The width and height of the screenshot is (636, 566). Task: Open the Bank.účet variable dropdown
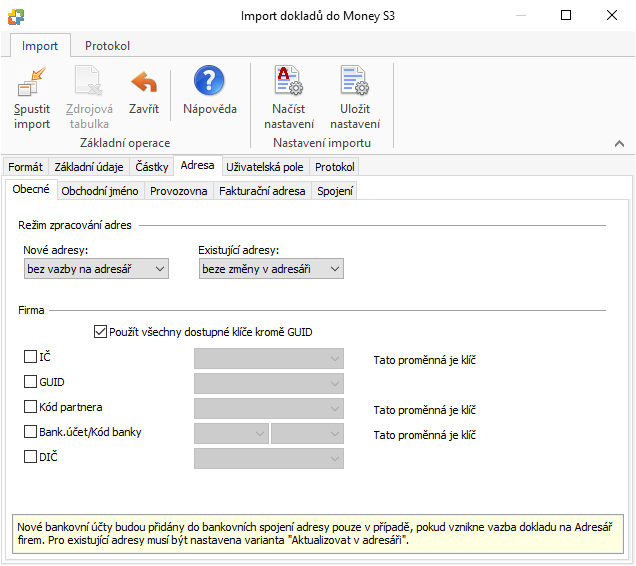point(231,433)
